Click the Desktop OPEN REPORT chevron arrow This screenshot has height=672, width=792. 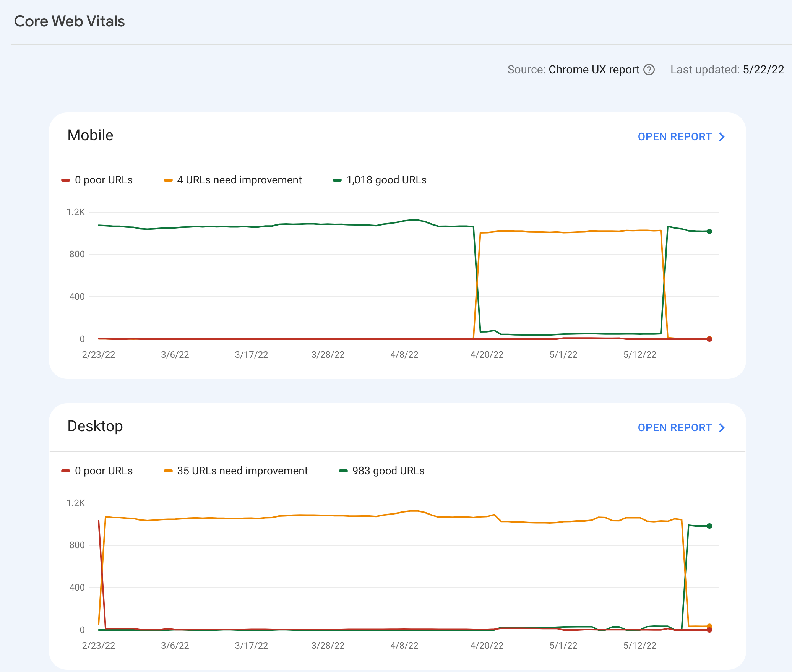click(x=722, y=428)
